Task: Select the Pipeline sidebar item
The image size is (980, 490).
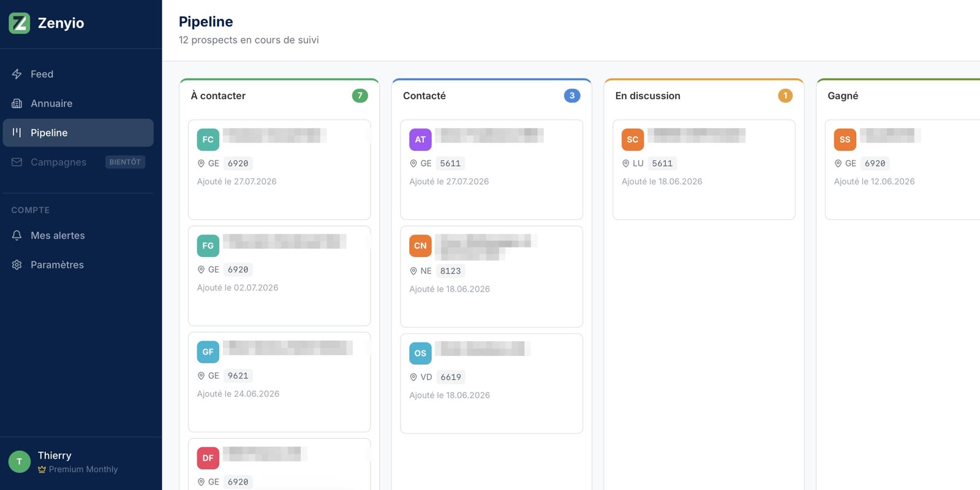Action: [x=78, y=133]
